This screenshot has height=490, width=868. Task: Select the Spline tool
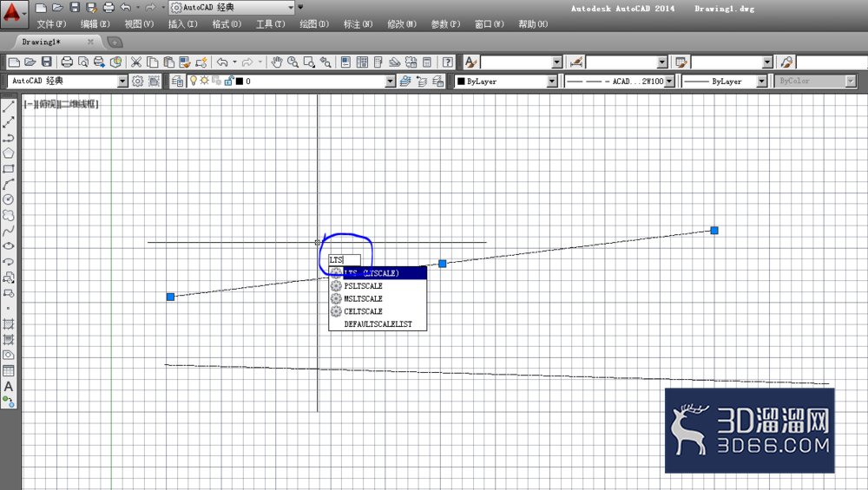click(x=9, y=231)
